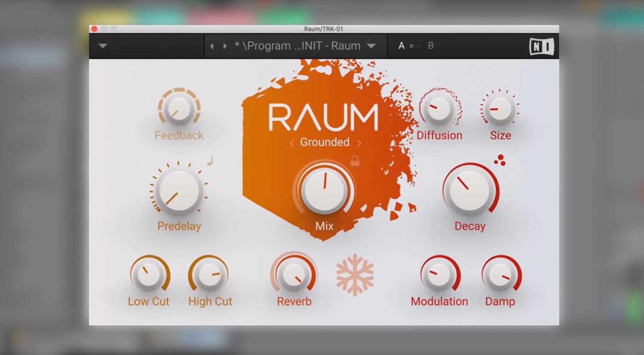Click the Damp label

pyautogui.click(x=500, y=301)
